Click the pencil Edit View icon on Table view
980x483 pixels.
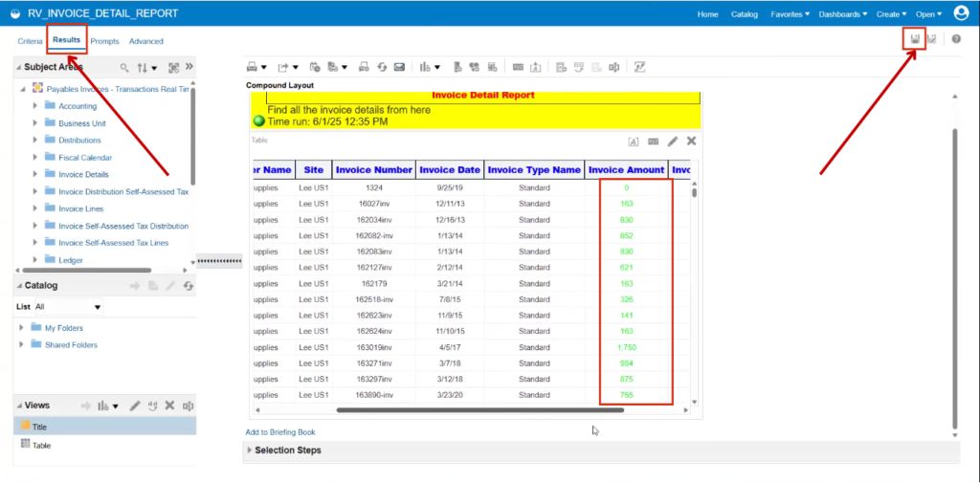point(673,142)
